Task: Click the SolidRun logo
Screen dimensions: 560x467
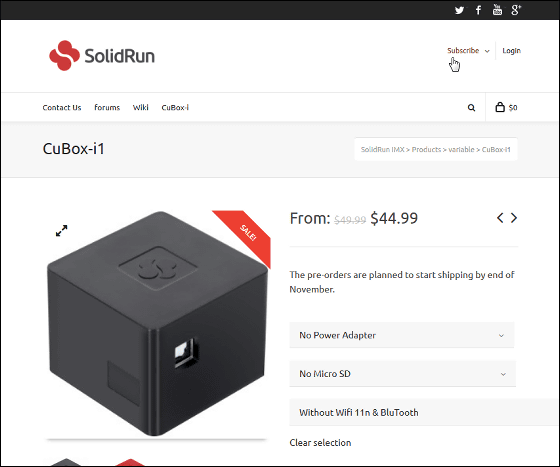Action: click(102, 56)
